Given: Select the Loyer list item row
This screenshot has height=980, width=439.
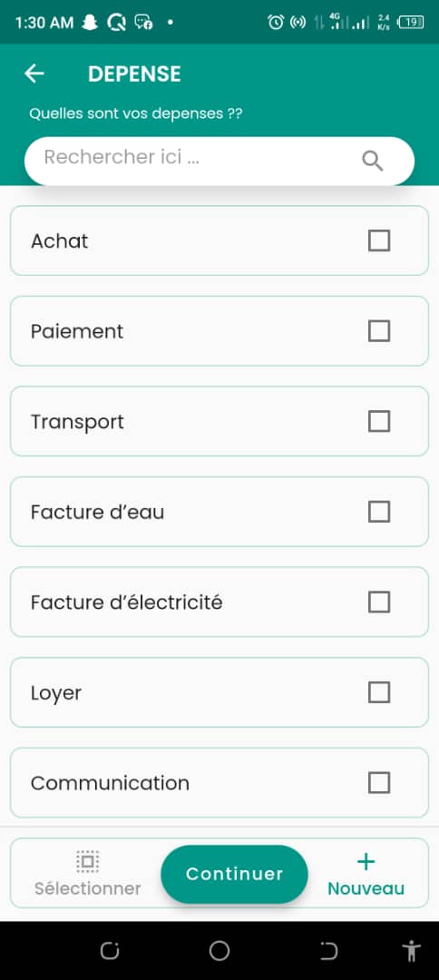Looking at the screenshot, I should click(x=219, y=692).
